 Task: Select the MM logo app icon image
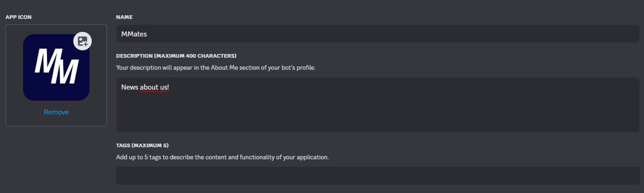pos(56,67)
